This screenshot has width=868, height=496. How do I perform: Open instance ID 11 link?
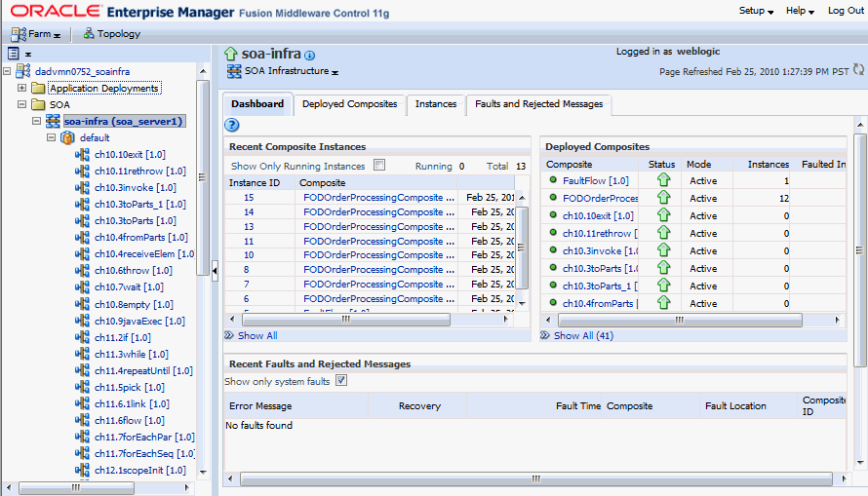click(x=249, y=241)
